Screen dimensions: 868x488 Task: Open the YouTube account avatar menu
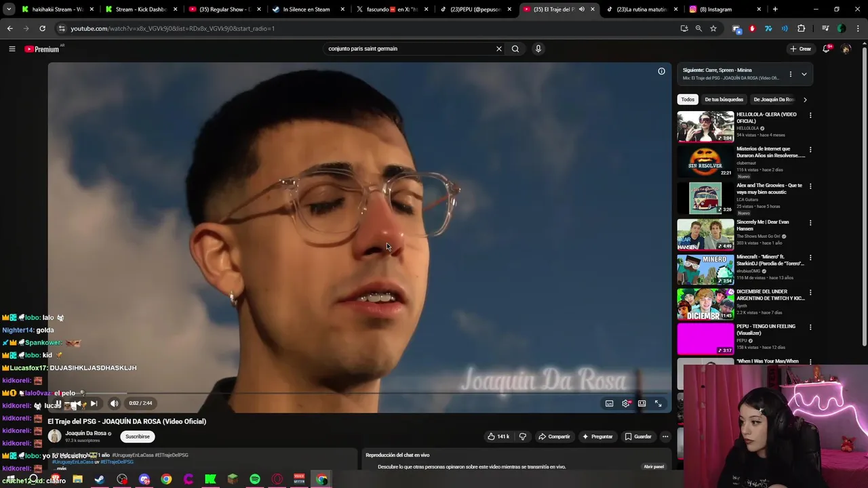tap(846, 49)
